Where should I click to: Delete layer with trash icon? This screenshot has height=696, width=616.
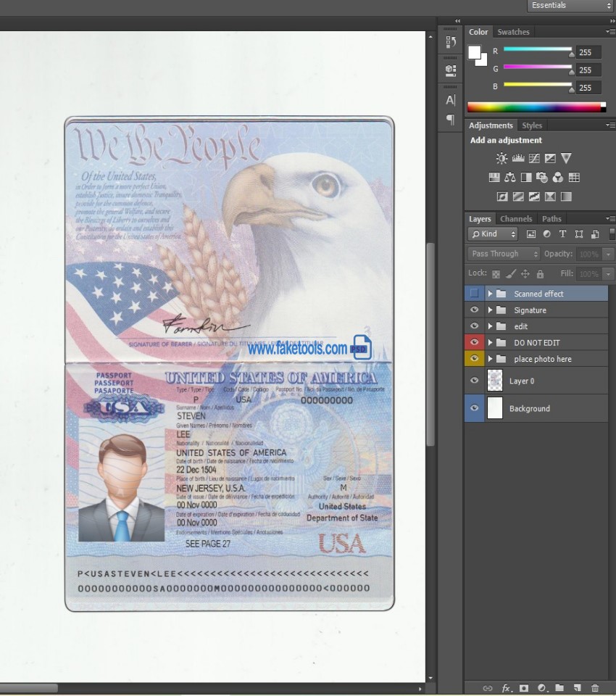point(595,688)
